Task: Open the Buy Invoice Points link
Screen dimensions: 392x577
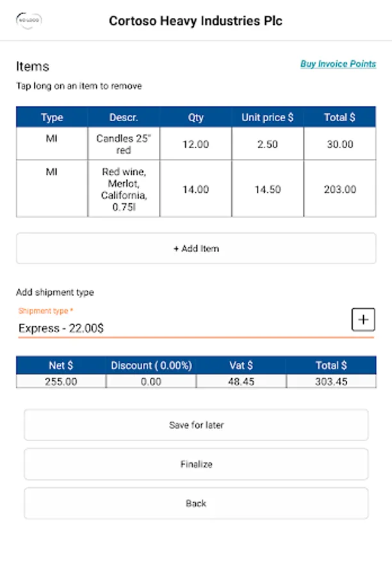Action: [x=338, y=64]
